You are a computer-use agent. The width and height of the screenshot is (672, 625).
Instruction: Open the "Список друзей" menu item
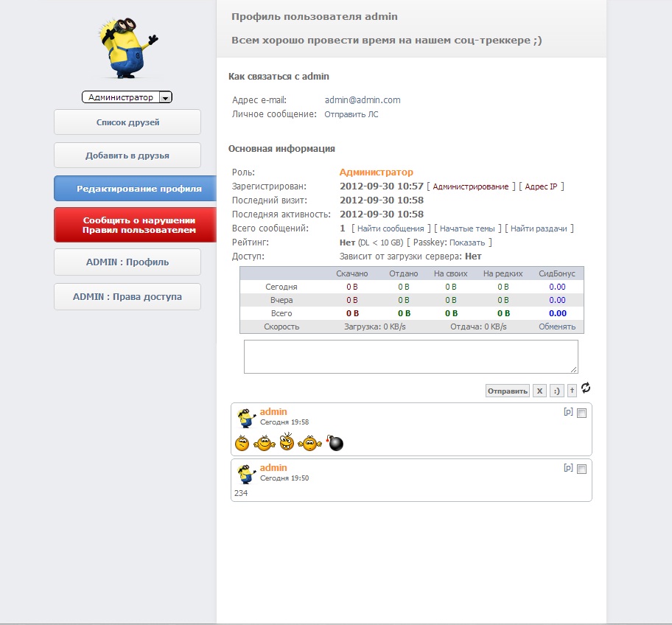pyautogui.click(x=127, y=122)
